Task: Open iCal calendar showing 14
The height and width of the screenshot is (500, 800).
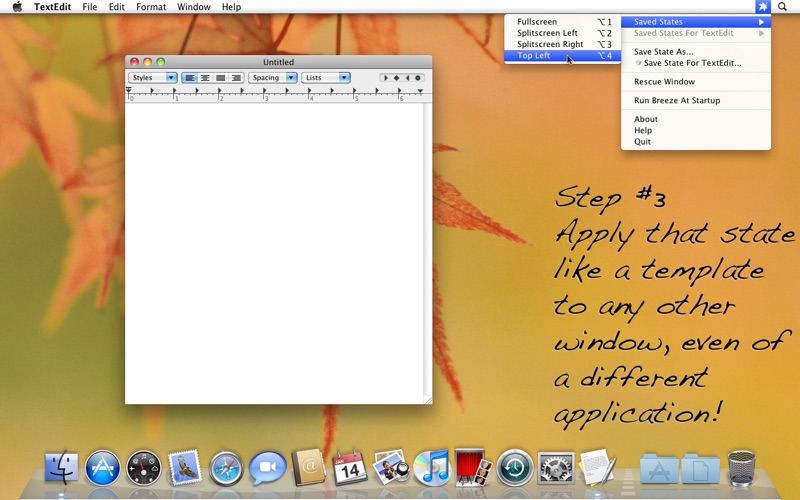Action: point(349,467)
